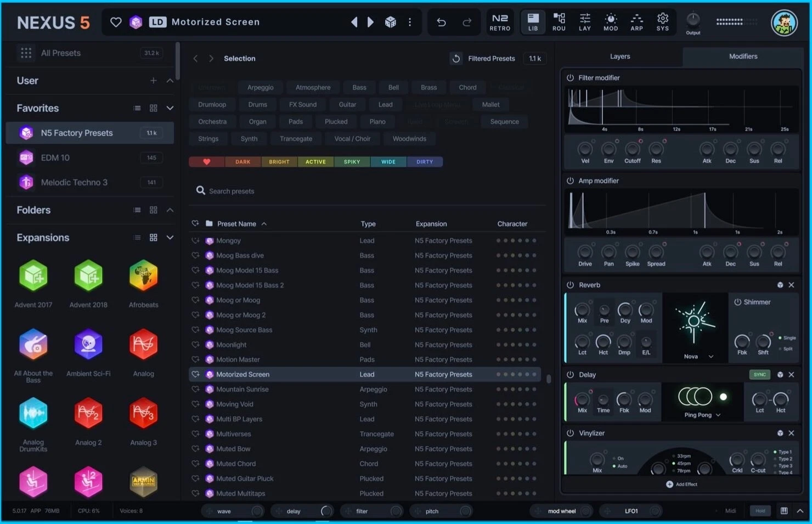Remove the Vinylizer effect
Screen dimensions: 812x524
pyautogui.click(x=791, y=433)
